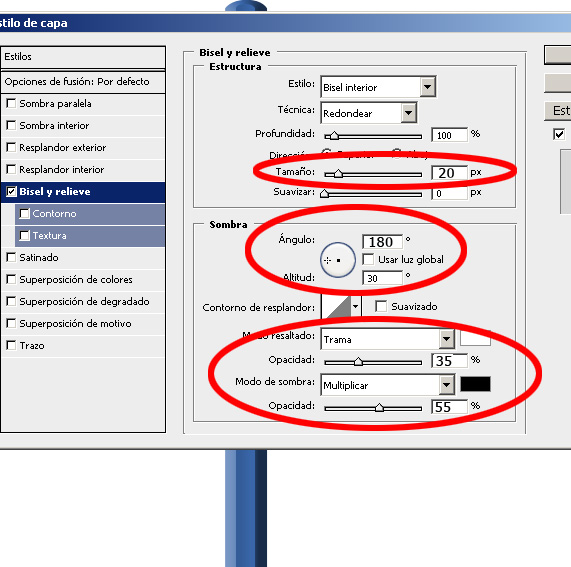The width and height of the screenshot is (571, 567).
Task: Open the Contorno de resplandor picker arrow
Action: click(356, 306)
